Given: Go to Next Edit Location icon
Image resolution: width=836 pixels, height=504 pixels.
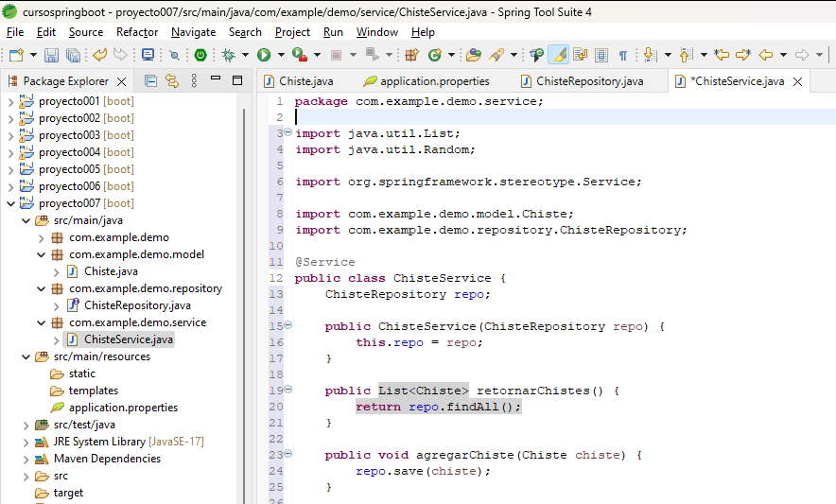Looking at the screenshot, I should pyautogui.click(x=742, y=55).
